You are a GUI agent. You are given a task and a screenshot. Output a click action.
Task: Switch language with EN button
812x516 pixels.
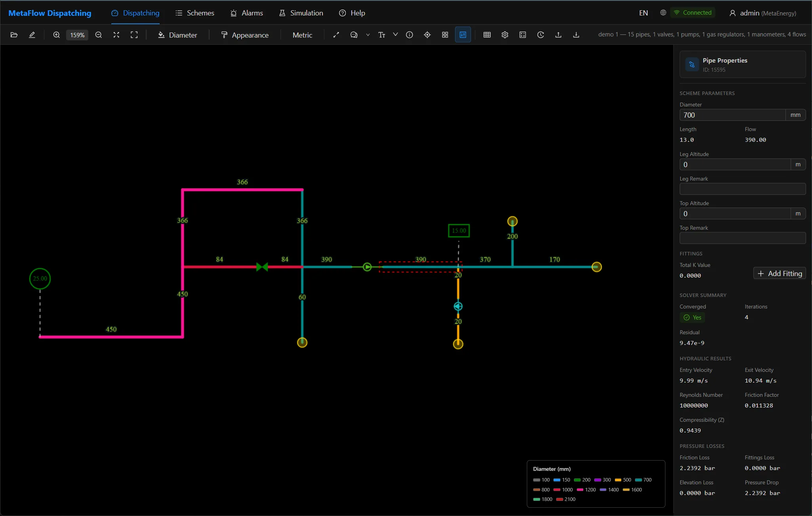(x=644, y=13)
